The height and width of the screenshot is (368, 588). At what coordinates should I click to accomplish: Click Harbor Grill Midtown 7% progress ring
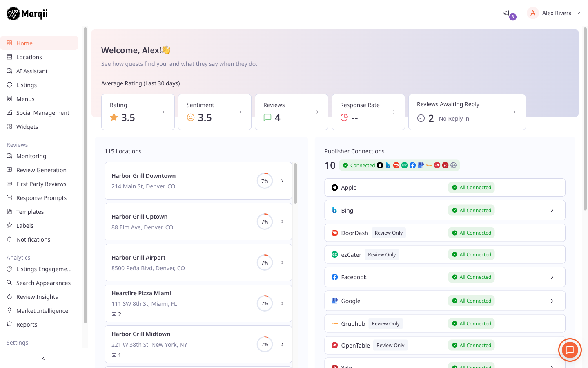click(265, 344)
